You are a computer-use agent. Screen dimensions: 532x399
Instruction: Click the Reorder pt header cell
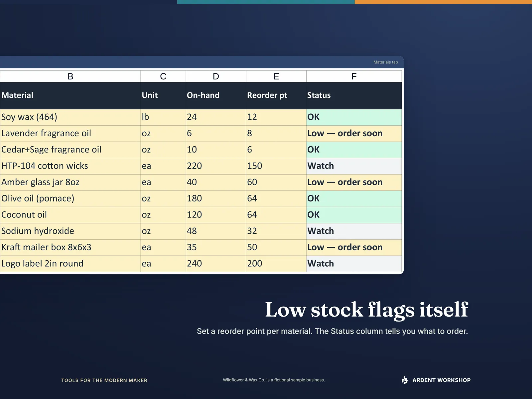pyautogui.click(x=276, y=95)
